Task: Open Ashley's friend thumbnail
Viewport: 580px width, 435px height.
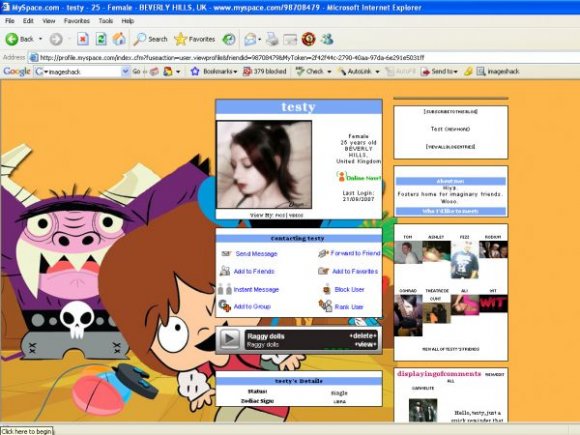Action: pyautogui.click(x=436, y=251)
